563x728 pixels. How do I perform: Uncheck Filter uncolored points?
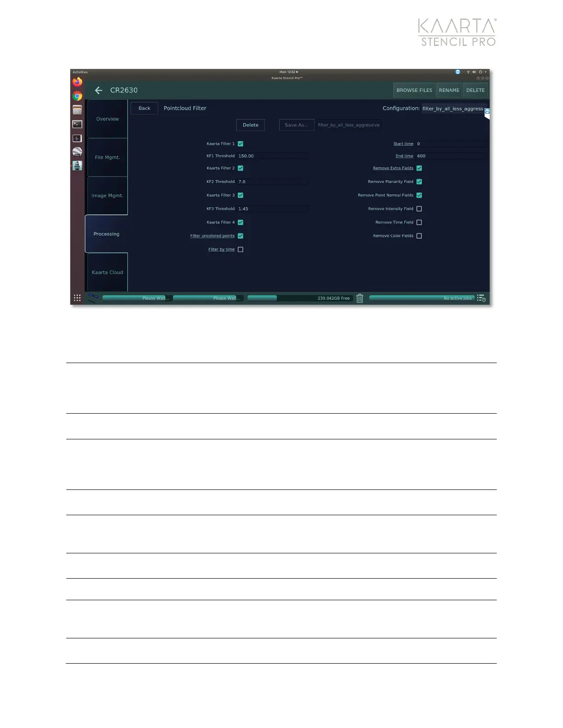pos(241,236)
